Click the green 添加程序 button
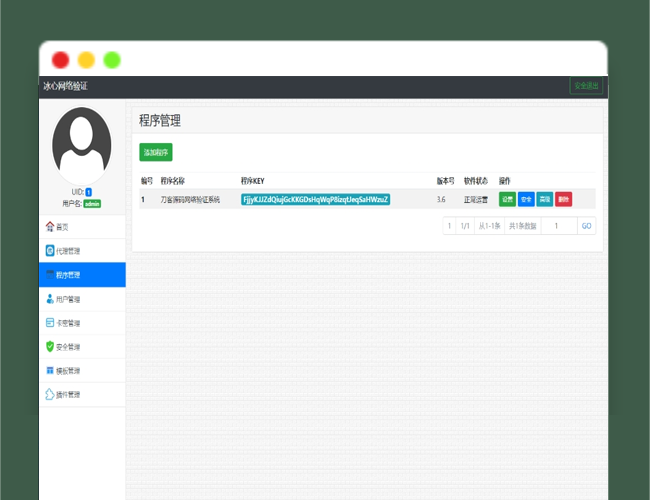650x500 pixels. pos(156,152)
